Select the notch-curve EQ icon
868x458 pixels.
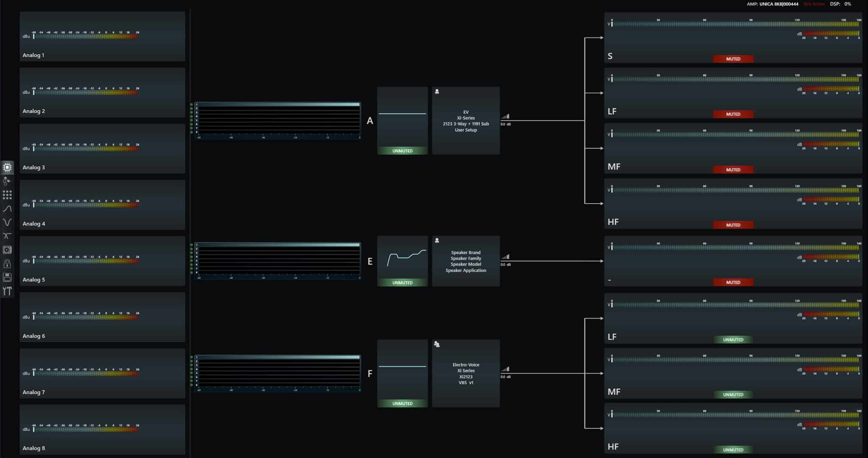[x=7, y=222]
